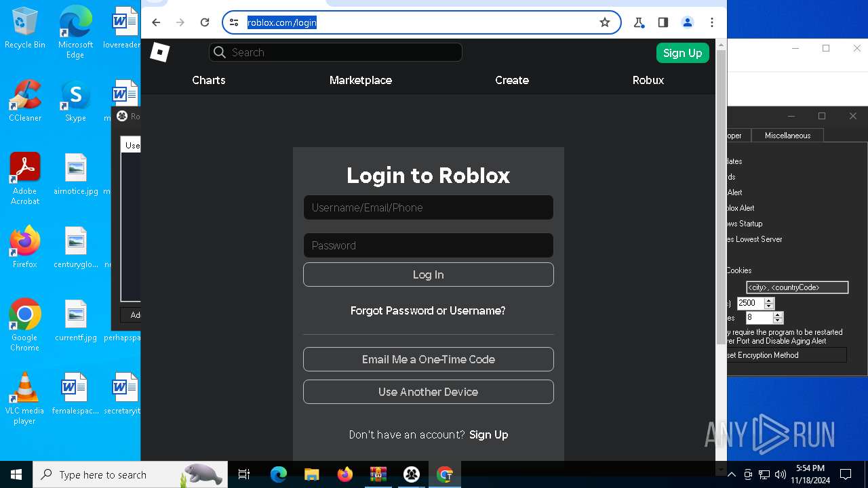868x488 pixels.
Task: Open Microsoft Edge from the taskbar
Action: (x=278, y=474)
